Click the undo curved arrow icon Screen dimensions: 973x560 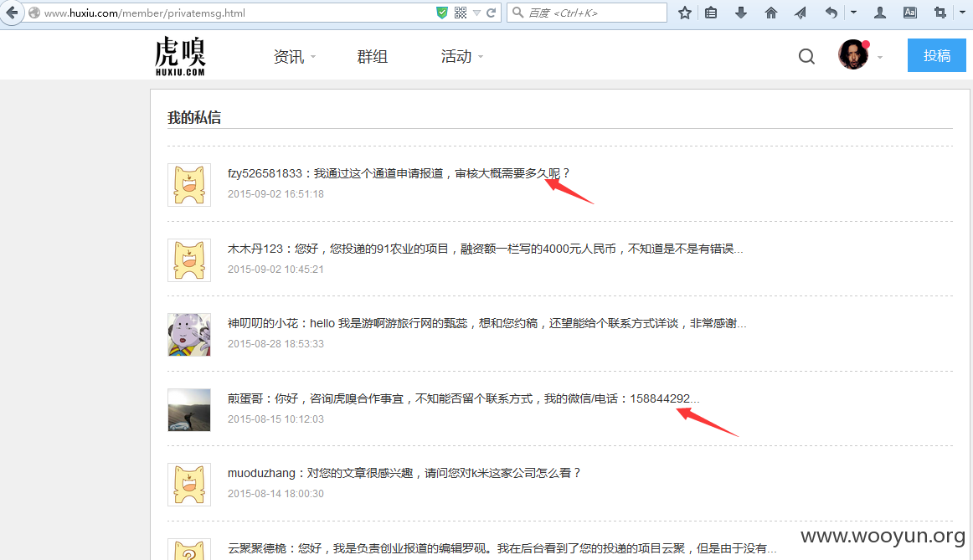pos(831,13)
